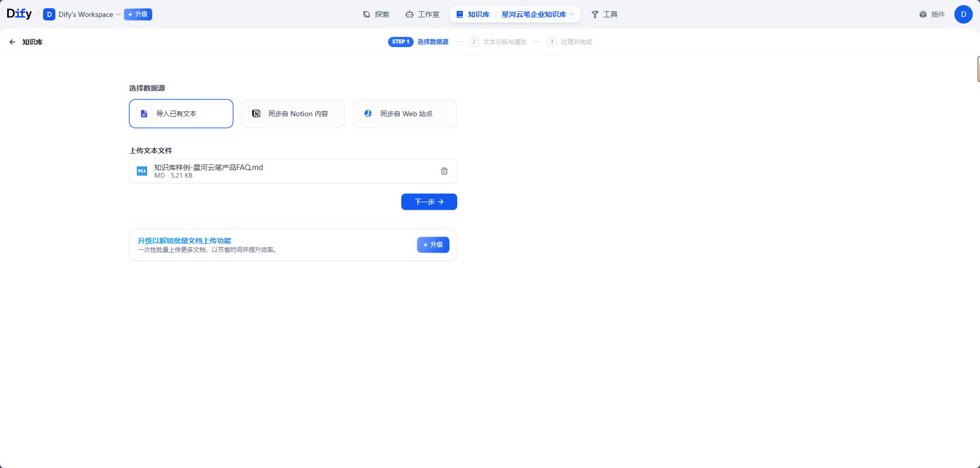The image size is (980, 468).
Task: Open the 工作室 tab
Action: tap(422, 14)
